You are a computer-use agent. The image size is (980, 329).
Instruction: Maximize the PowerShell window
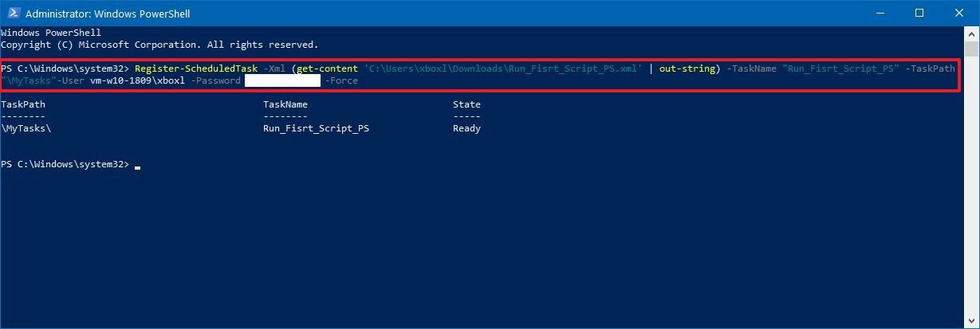click(918, 14)
